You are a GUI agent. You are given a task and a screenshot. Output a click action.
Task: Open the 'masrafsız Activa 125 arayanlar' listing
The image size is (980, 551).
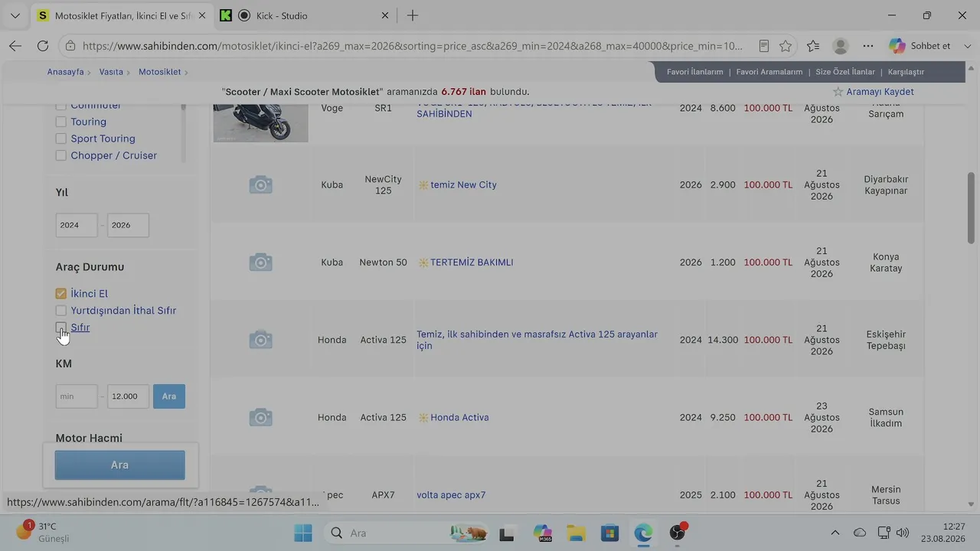[x=537, y=340]
